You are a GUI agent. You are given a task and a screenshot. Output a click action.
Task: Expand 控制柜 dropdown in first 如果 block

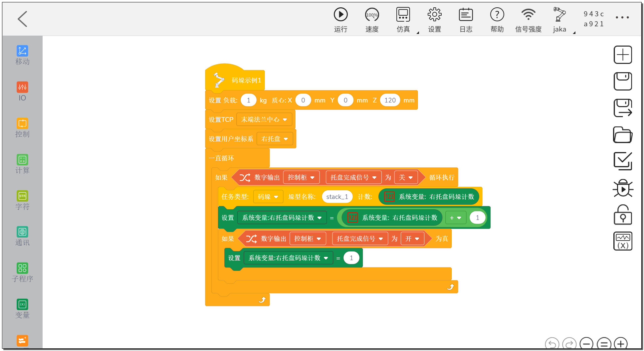pyautogui.click(x=301, y=177)
